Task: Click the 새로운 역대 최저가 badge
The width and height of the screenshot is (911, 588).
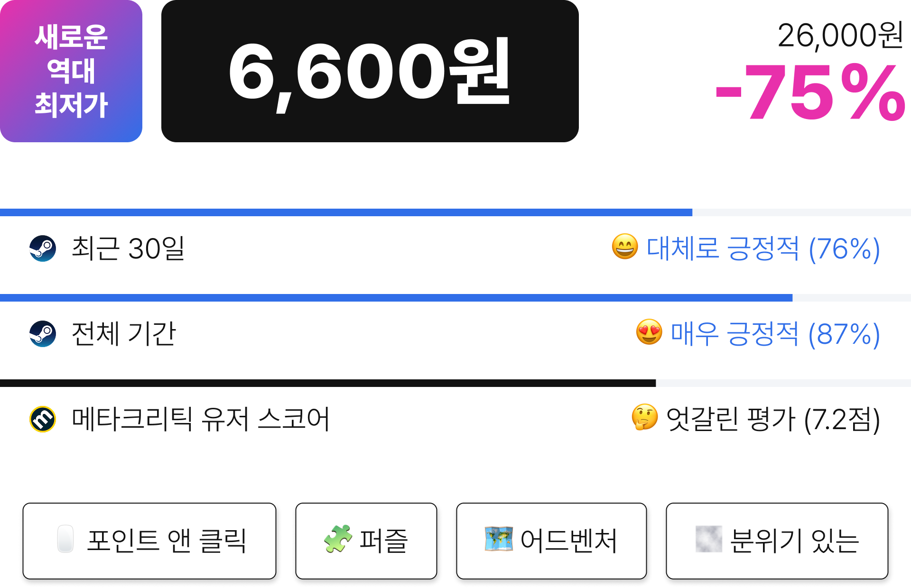Action: coord(71,71)
